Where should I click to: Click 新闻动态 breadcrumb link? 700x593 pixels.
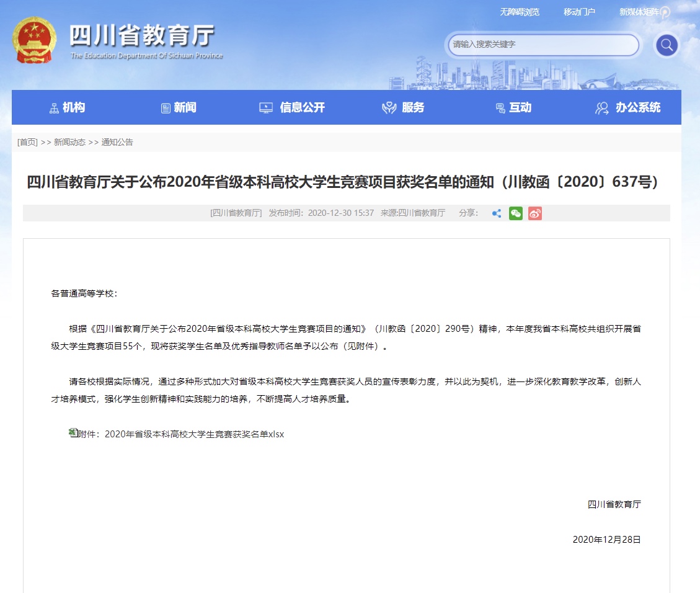point(69,142)
